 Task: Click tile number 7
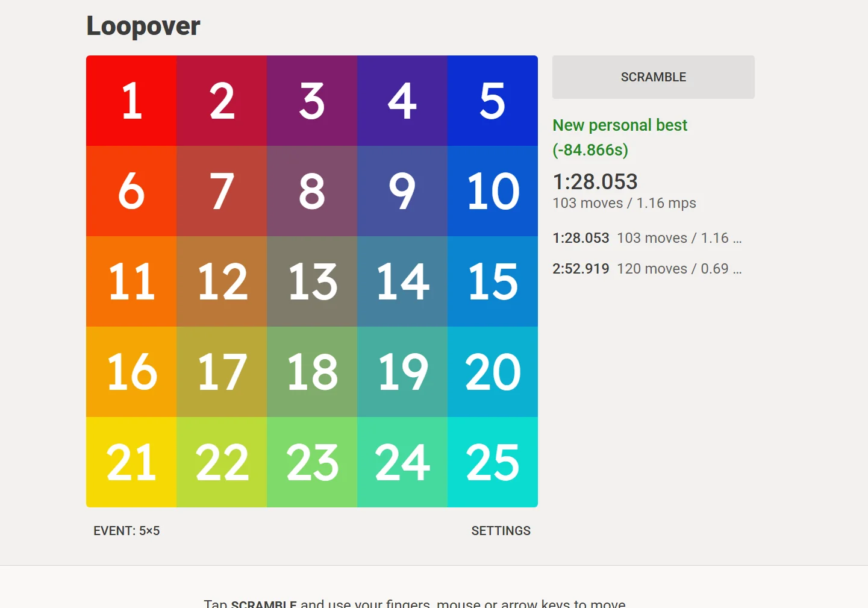[222, 191]
